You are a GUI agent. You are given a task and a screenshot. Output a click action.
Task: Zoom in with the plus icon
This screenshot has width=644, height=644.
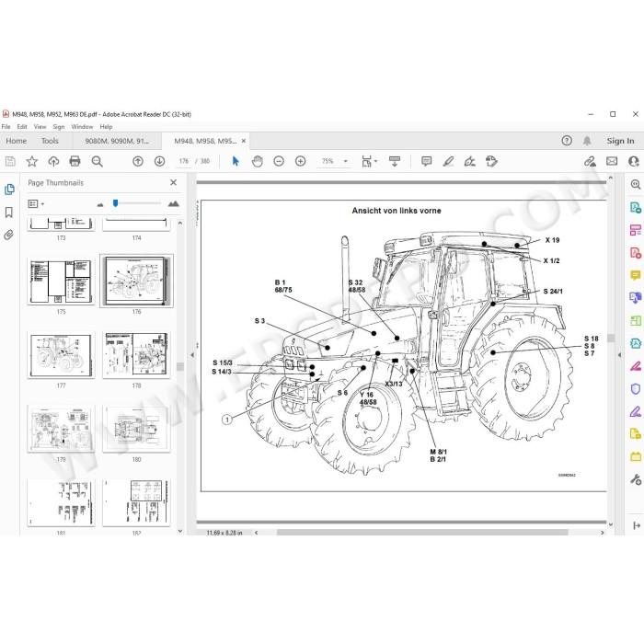(301, 161)
